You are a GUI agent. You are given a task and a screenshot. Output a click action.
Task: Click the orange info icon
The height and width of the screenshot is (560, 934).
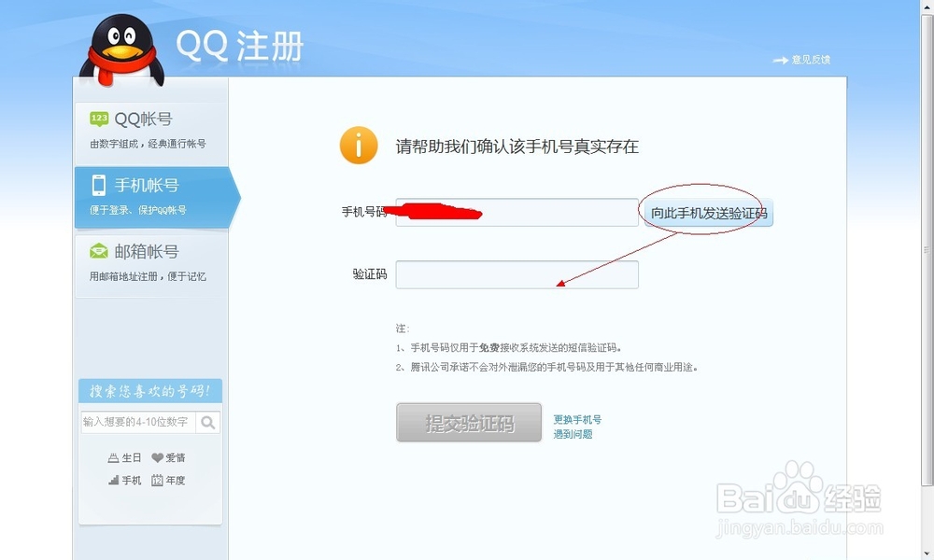click(x=359, y=146)
